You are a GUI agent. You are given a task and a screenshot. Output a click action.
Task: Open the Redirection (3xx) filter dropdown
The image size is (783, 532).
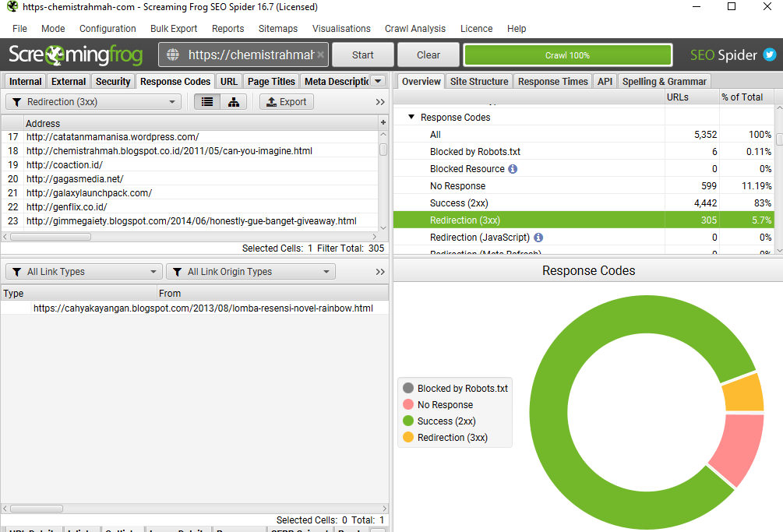coord(93,102)
